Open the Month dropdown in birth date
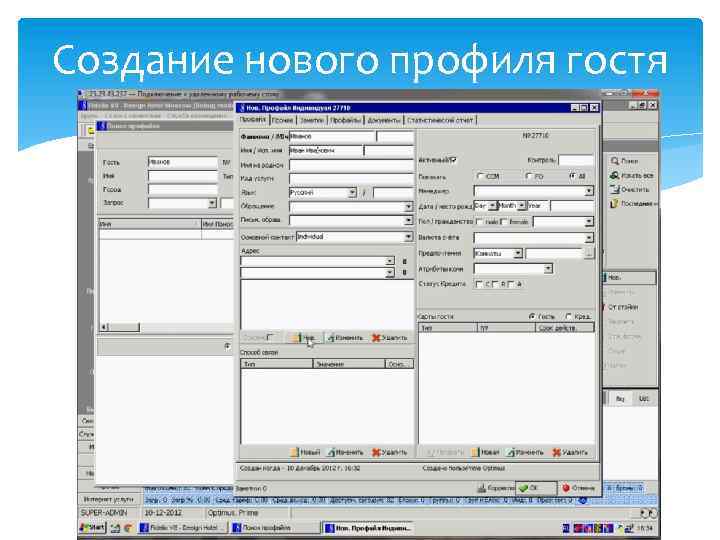The width and height of the screenshot is (720, 540). (522, 206)
